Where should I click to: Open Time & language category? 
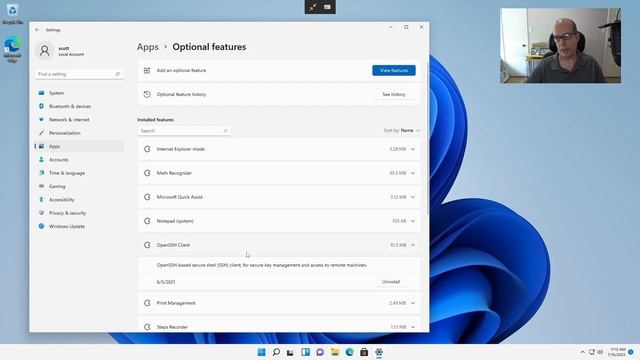tap(79, 173)
